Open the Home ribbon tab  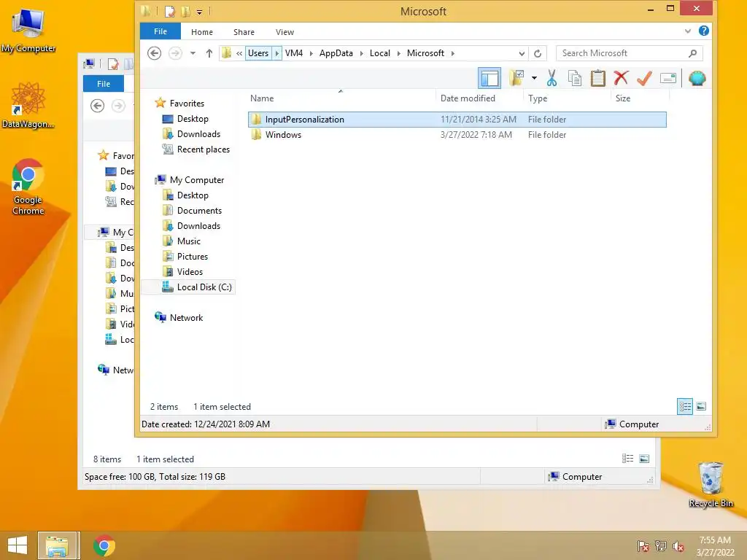(x=202, y=32)
